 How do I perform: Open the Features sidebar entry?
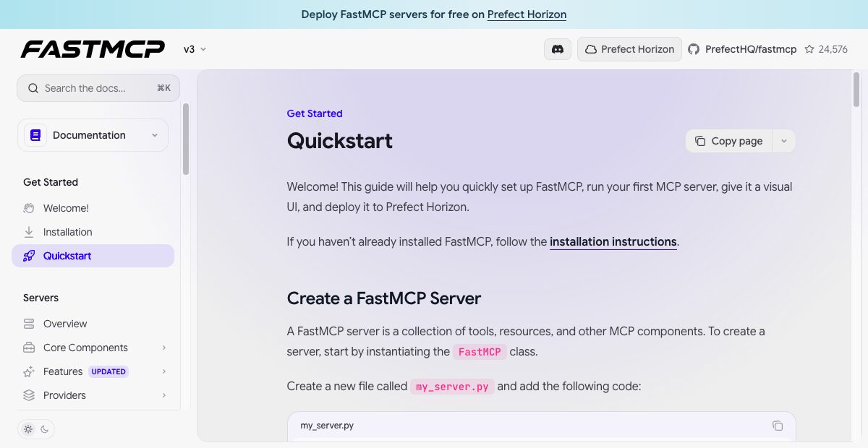[93, 371]
